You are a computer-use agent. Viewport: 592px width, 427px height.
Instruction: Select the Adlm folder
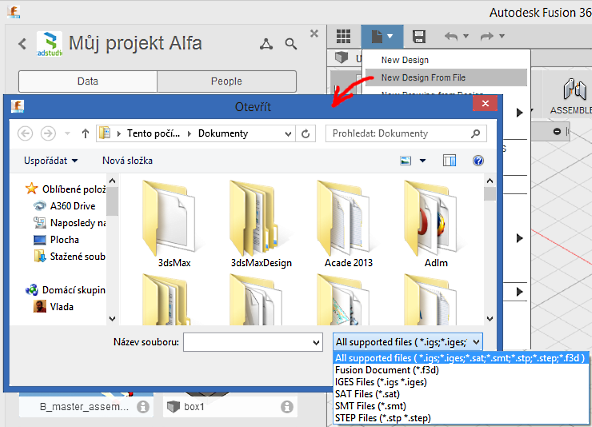pos(436,224)
